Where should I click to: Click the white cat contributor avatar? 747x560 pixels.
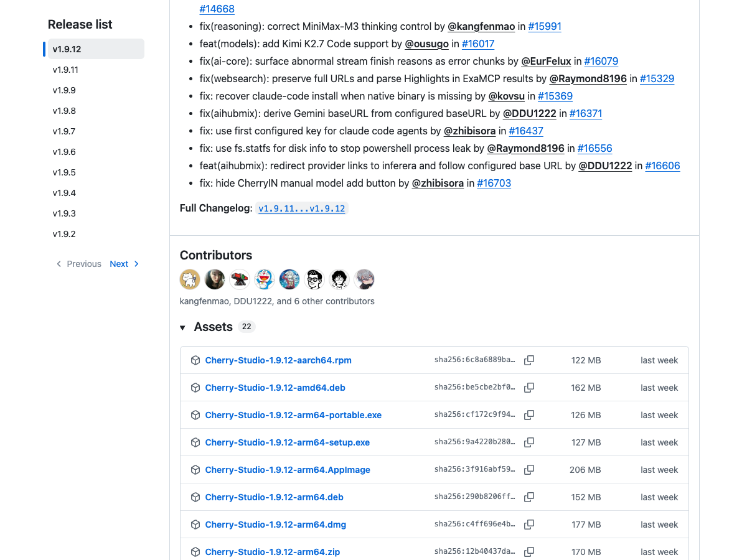[x=190, y=279]
